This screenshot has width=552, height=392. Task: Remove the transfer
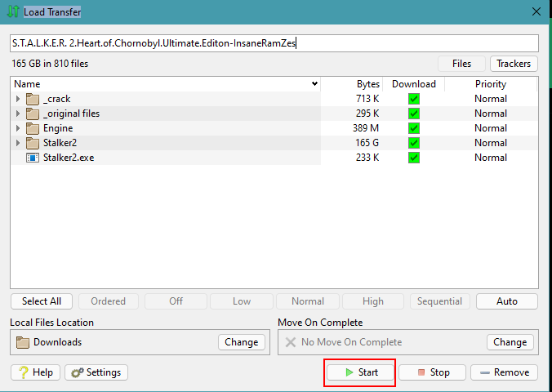504,372
